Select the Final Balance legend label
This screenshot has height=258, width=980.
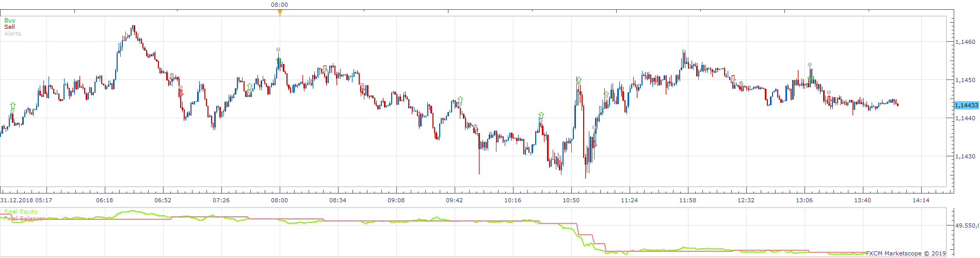click(x=23, y=218)
